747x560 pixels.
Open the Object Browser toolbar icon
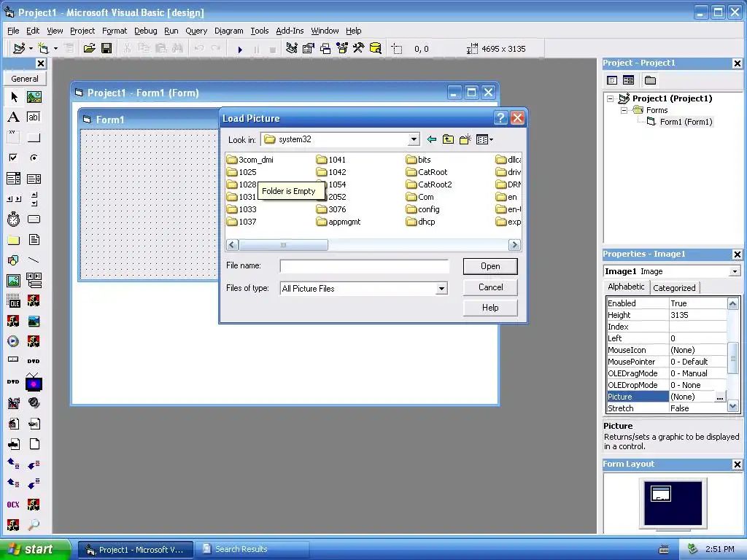(341, 48)
